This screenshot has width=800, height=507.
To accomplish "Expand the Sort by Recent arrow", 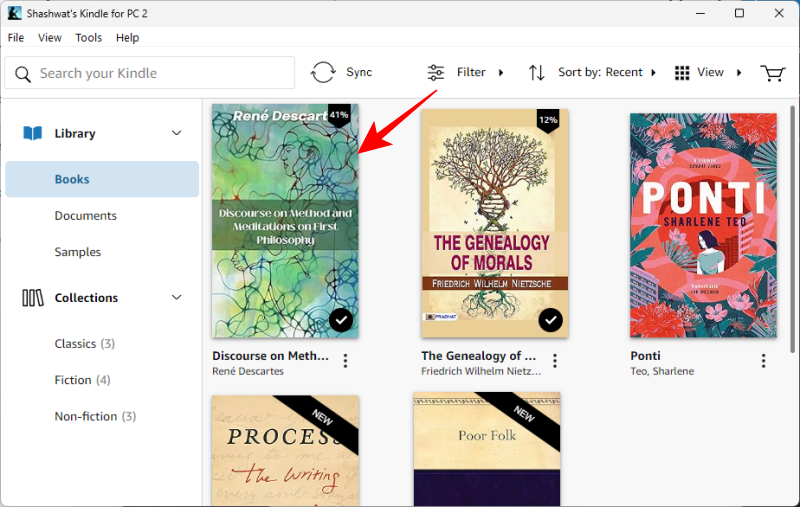I will (x=653, y=72).
